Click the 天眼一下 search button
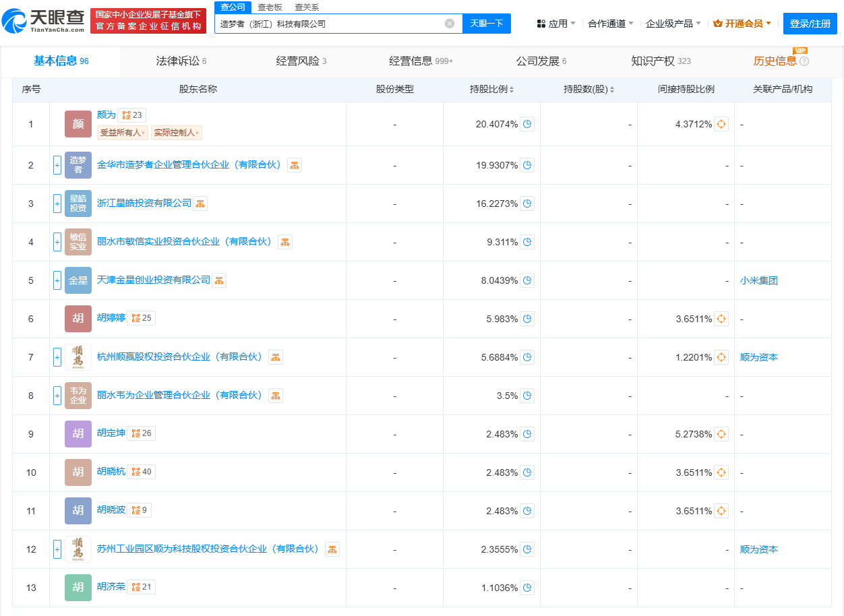The height and width of the screenshot is (616, 844). click(487, 24)
